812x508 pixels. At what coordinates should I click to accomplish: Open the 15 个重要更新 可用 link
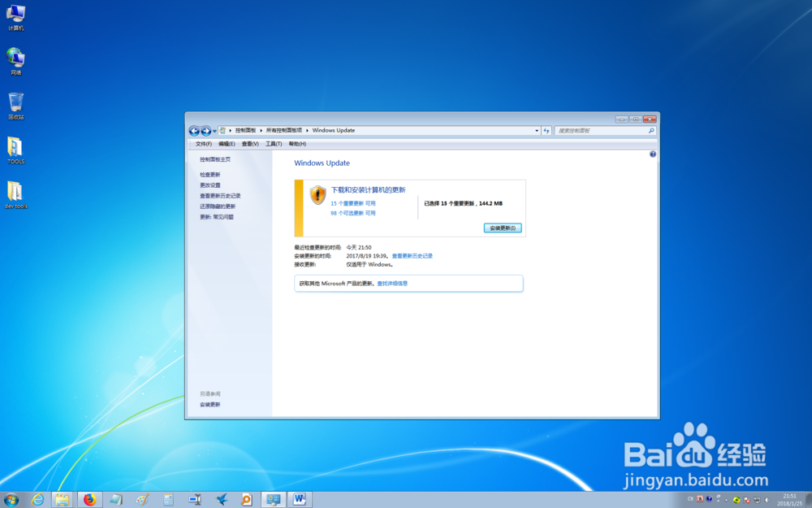tap(353, 204)
